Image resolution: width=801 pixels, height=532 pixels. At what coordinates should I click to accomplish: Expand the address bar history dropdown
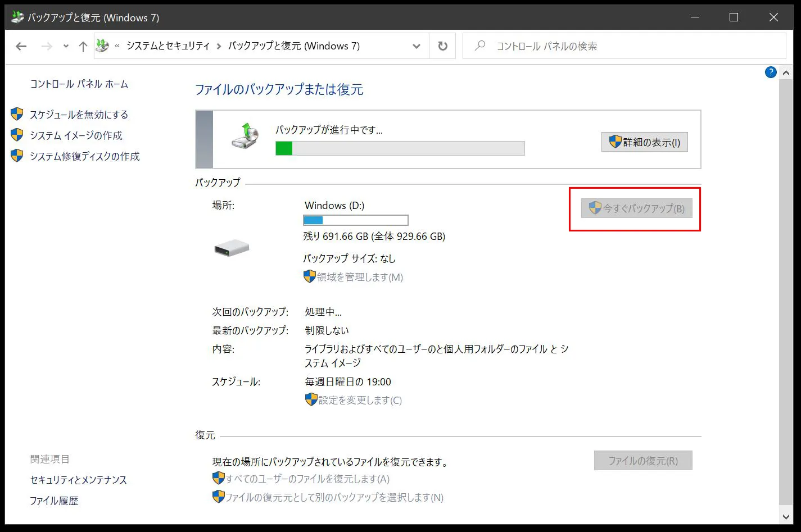(417, 46)
